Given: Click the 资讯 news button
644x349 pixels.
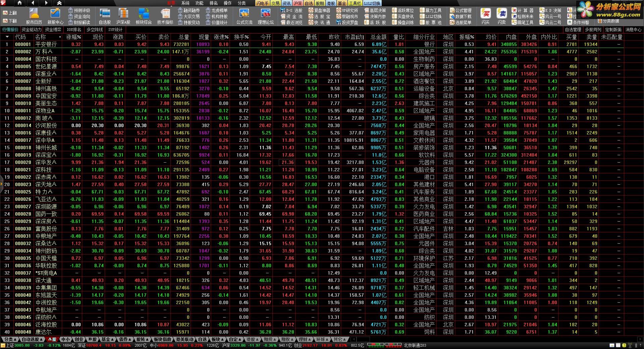Looking at the screenshot, I should click(286, 3).
